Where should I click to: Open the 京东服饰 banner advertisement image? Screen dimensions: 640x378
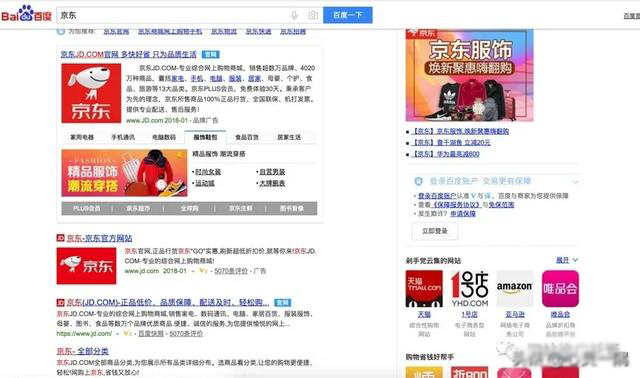click(x=469, y=75)
